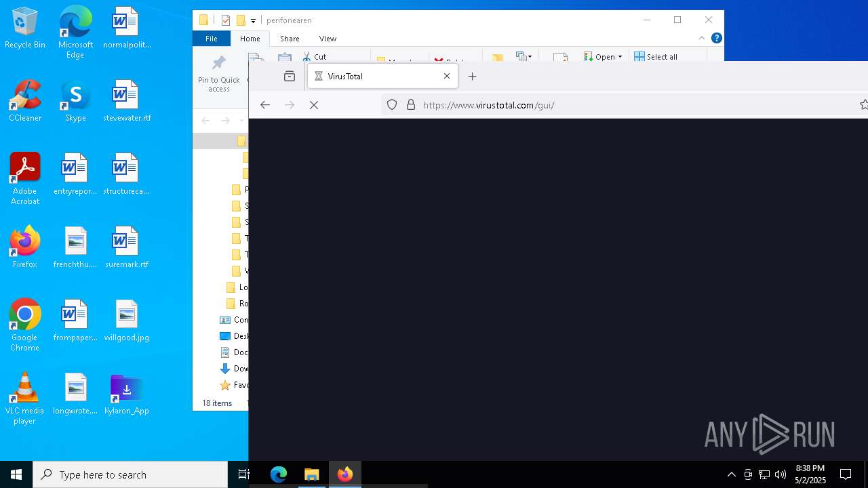Image resolution: width=868 pixels, height=488 pixels.
Task: Open Task View on the taskbar
Action: coord(244,474)
